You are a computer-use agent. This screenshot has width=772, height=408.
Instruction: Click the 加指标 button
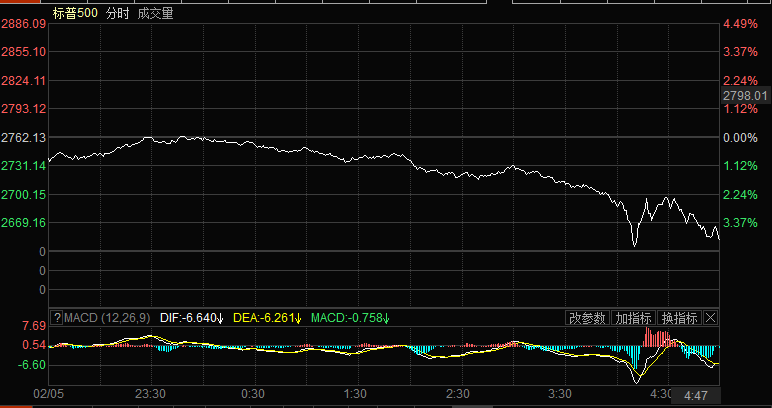coord(634,318)
